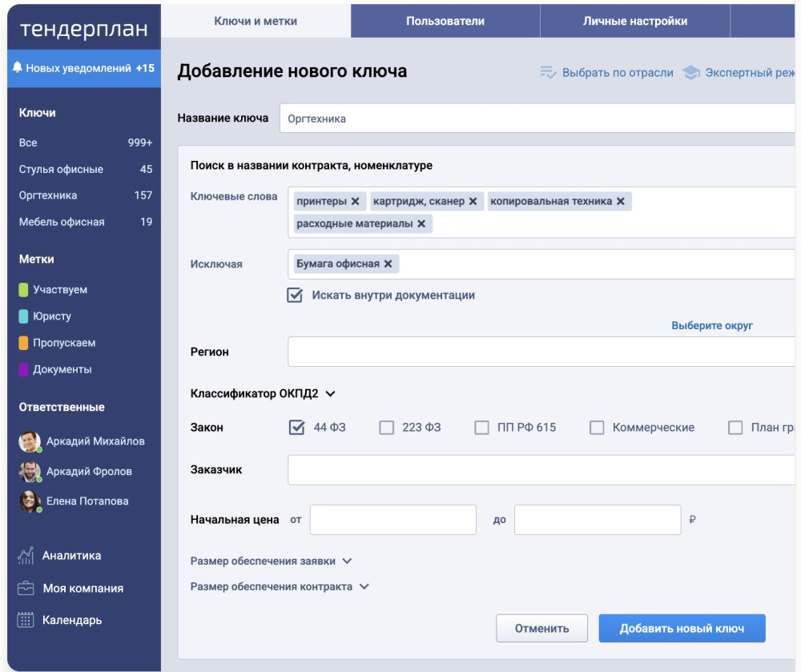
Task: Toggle 'Искать внутри документации' checkbox
Action: pos(295,296)
